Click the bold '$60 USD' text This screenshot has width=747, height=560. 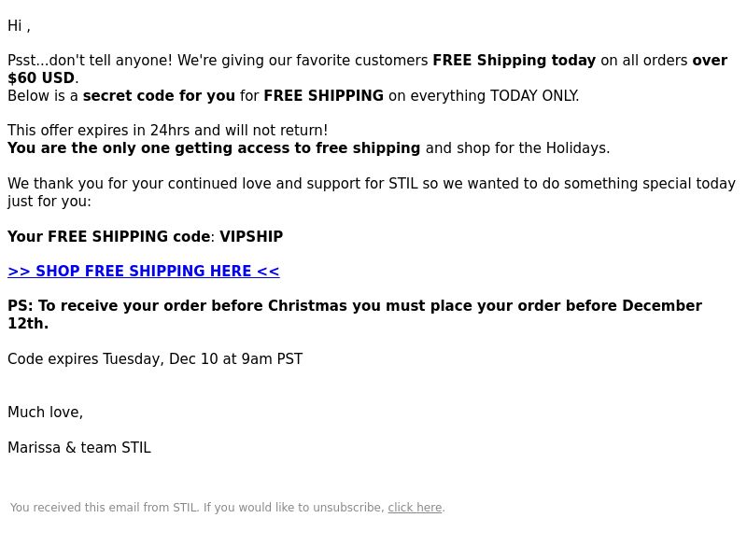41,78
